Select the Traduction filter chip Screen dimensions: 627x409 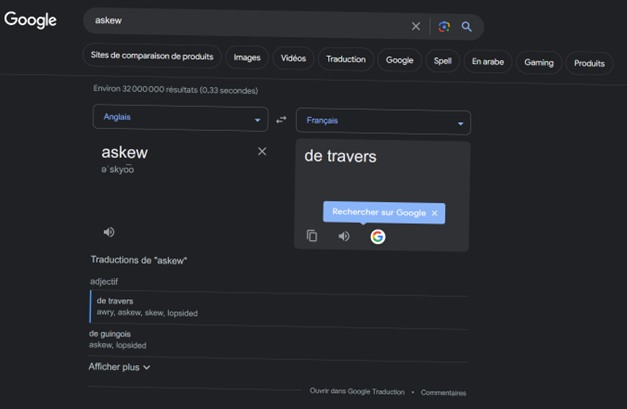click(346, 59)
